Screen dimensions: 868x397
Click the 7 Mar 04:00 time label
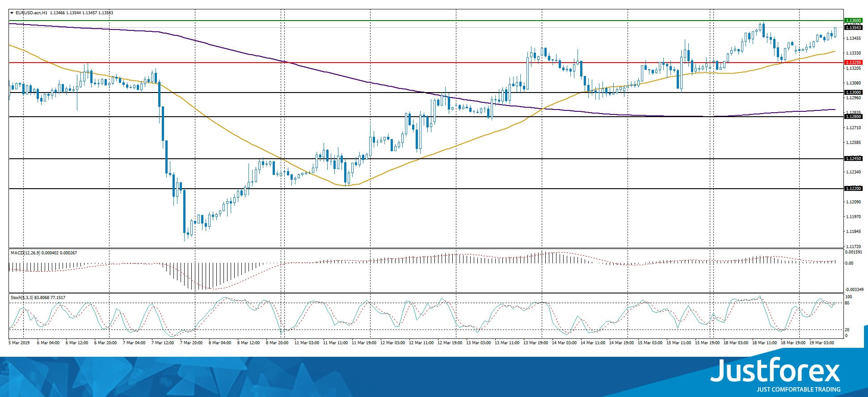point(134,343)
